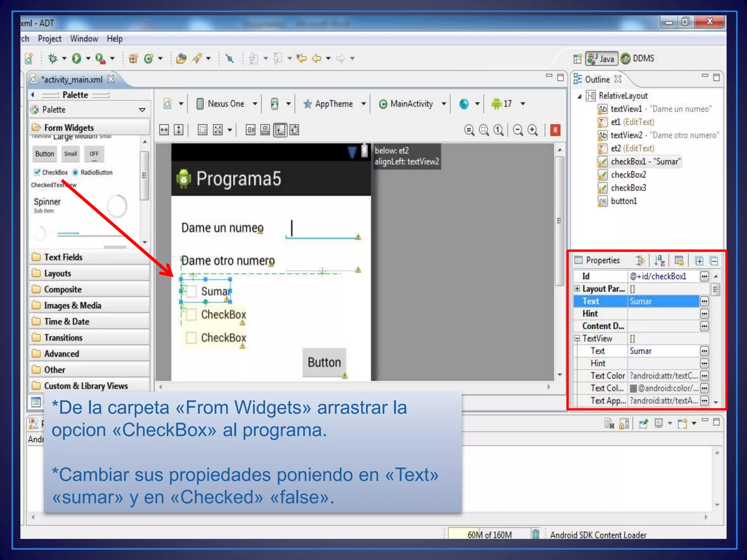Click the Properties sort alphabetically icon

pyautogui.click(x=659, y=260)
